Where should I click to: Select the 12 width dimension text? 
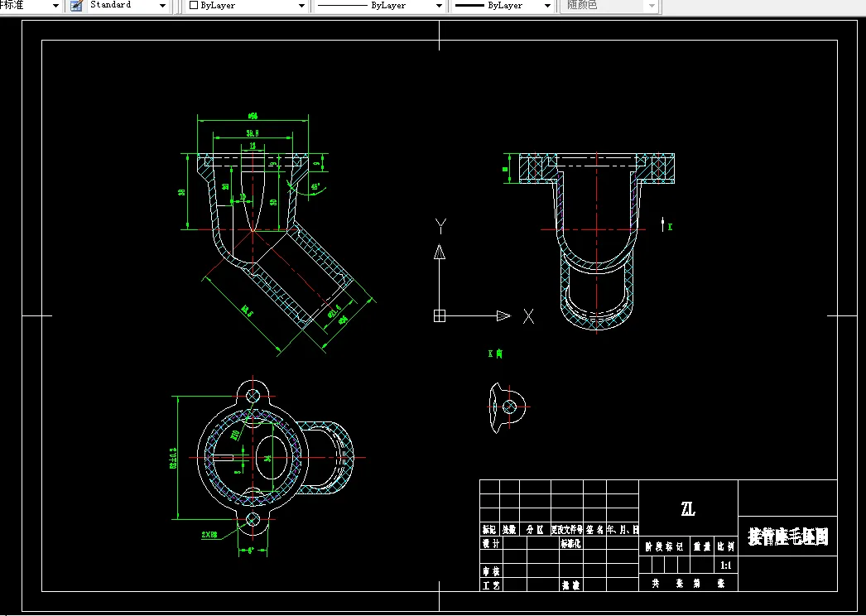253,146
